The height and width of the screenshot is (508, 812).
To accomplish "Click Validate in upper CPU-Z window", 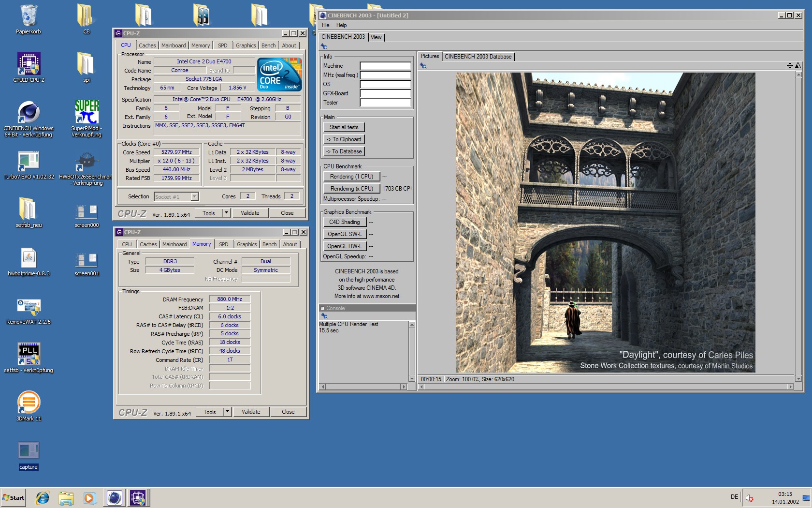I will (250, 213).
